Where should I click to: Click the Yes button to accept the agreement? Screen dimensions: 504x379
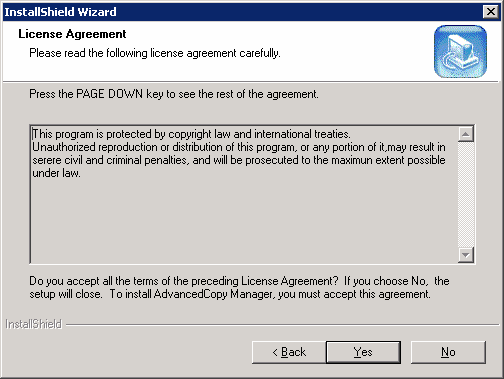point(363,352)
